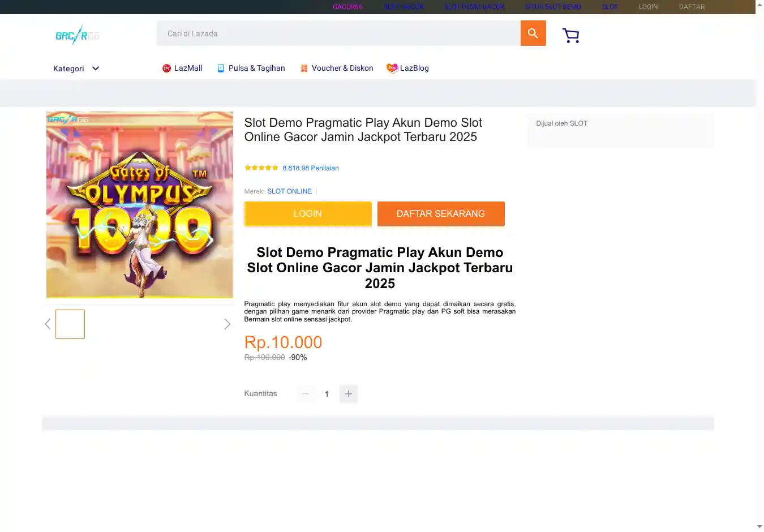
Task: Click the orange search magnifier button
Action: pyautogui.click(x=533, y=33)
